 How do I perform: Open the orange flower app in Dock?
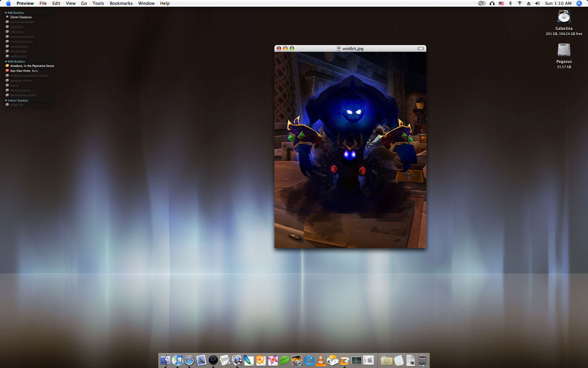pos(261,360)
